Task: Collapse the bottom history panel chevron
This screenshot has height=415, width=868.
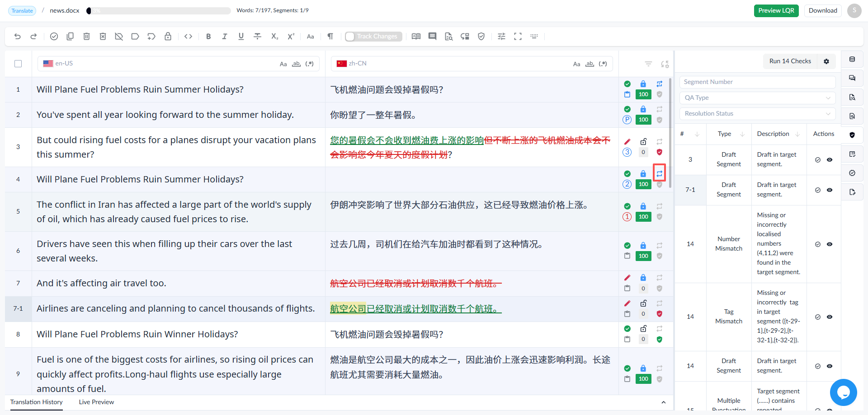Action: coord(664,402)
